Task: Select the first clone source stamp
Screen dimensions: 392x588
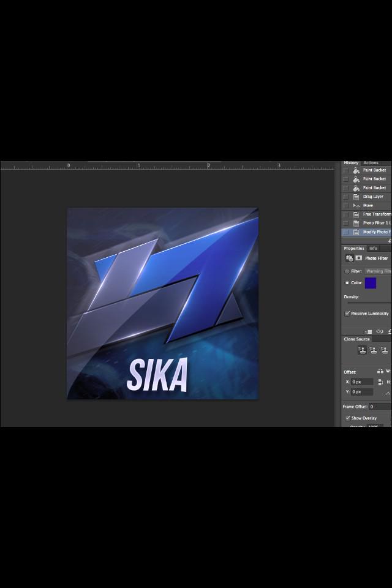Action: 362,350
